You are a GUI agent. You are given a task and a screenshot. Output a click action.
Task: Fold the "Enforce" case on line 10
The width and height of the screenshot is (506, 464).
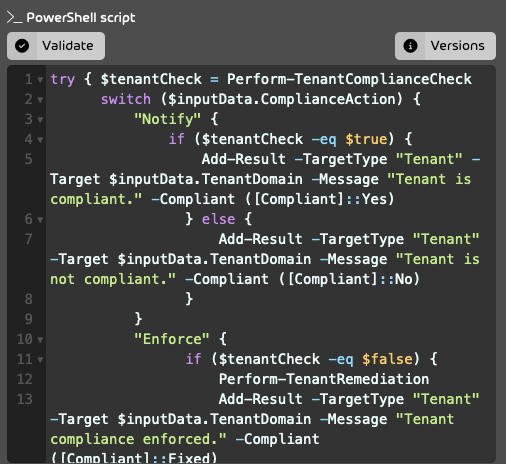click(40, 340)
